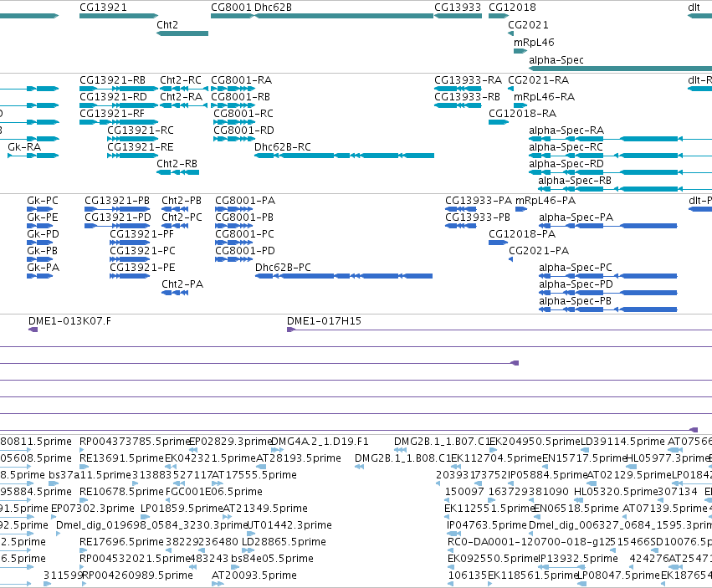
Task: Click the Gk-RA transcript label
Action: (x=24, y=147)
